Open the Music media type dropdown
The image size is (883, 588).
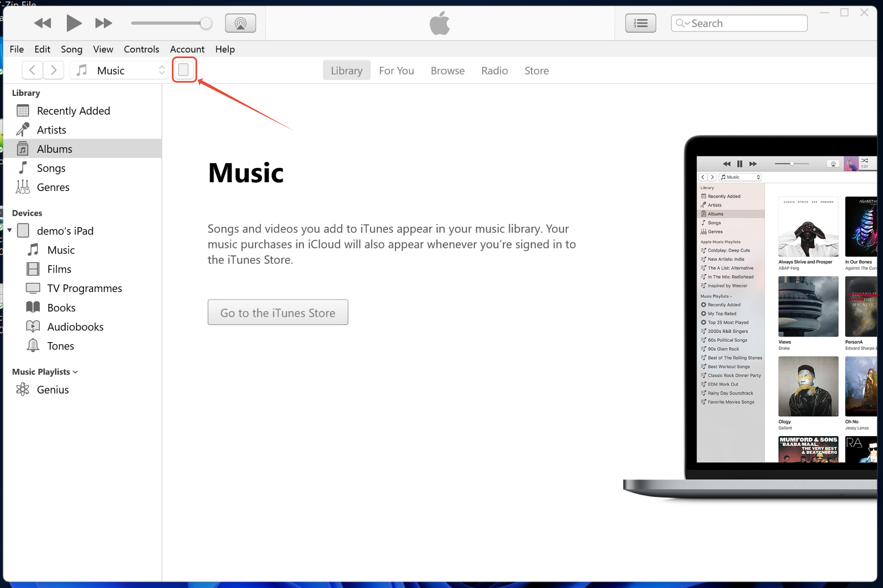120,70
